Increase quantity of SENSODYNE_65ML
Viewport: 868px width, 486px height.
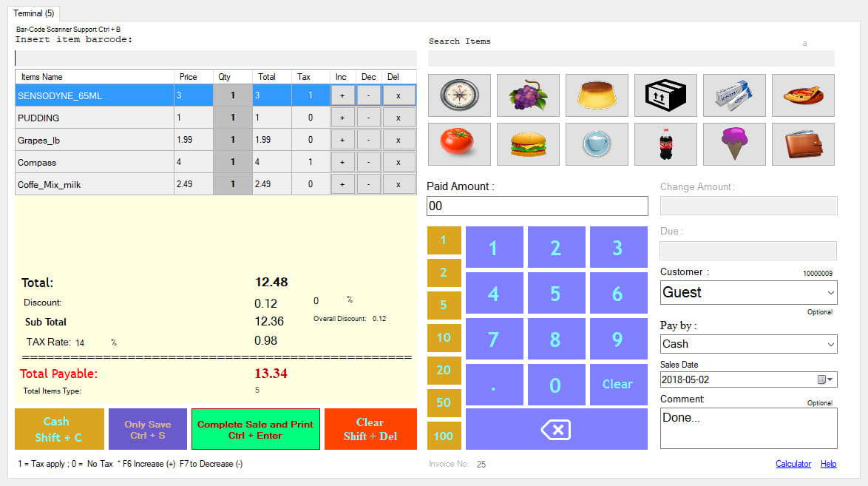click(x=342, y=95)
